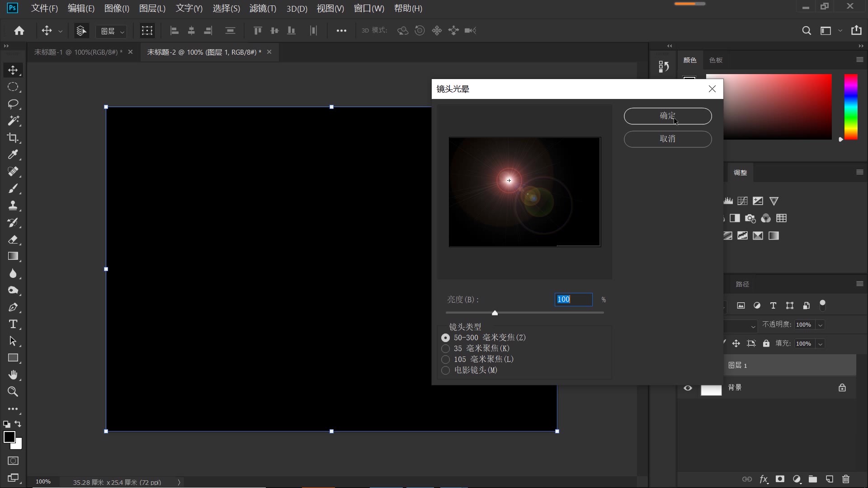The image size is (868, 488).
Task: Select the Pen tool
Action: (x=13, y=307)
